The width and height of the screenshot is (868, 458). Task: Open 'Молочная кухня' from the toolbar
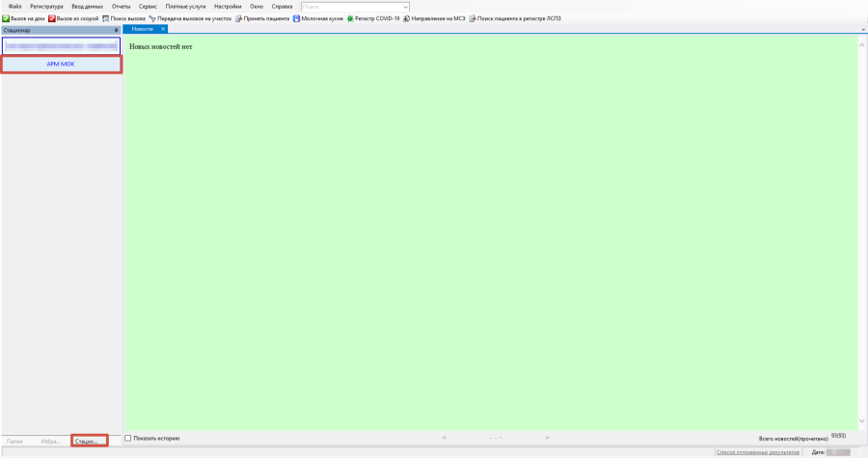point(297,18)
